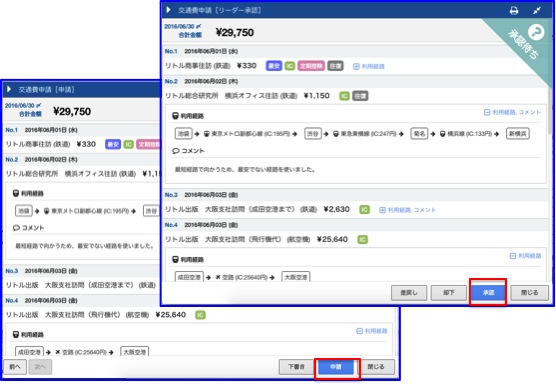Click the 申請 submit button
The height and width of the screenshot is (385, 556).
tap(336, 367)
